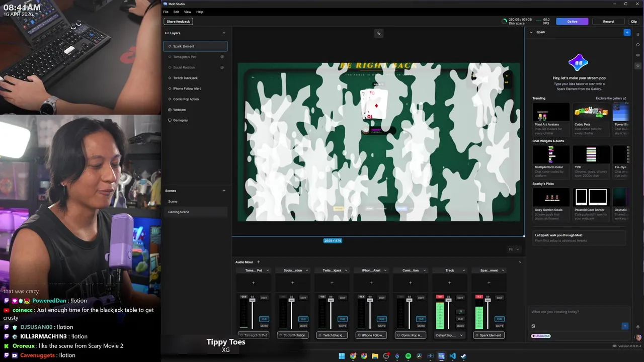
Task: Open Steam from the taskbar
Action: tap(463, 356)
